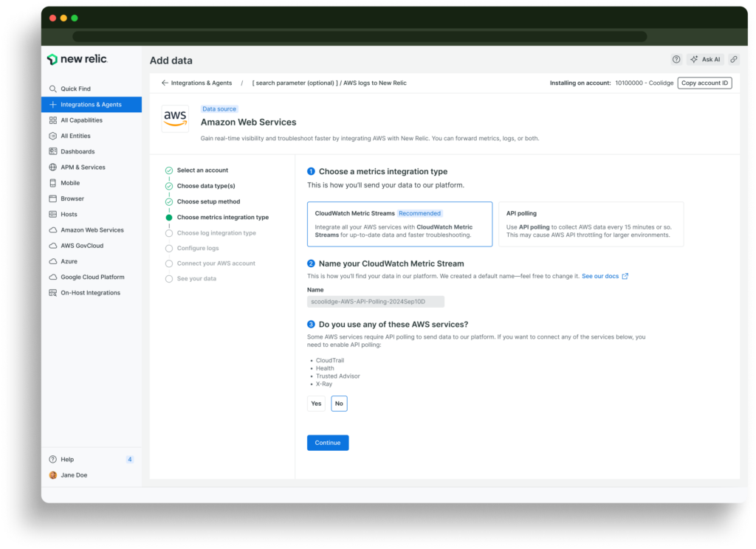Viewport: 756px width, 549px height.
Task: Open APM & Services
Action: pyautogui.click(x=92, y=168)
